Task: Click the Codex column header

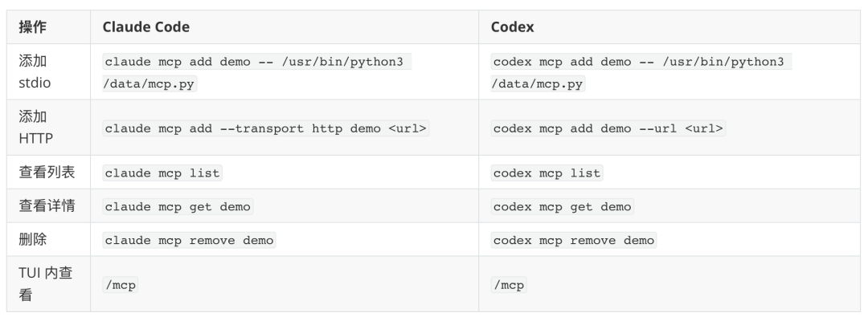Action: (x=512, y=27)
